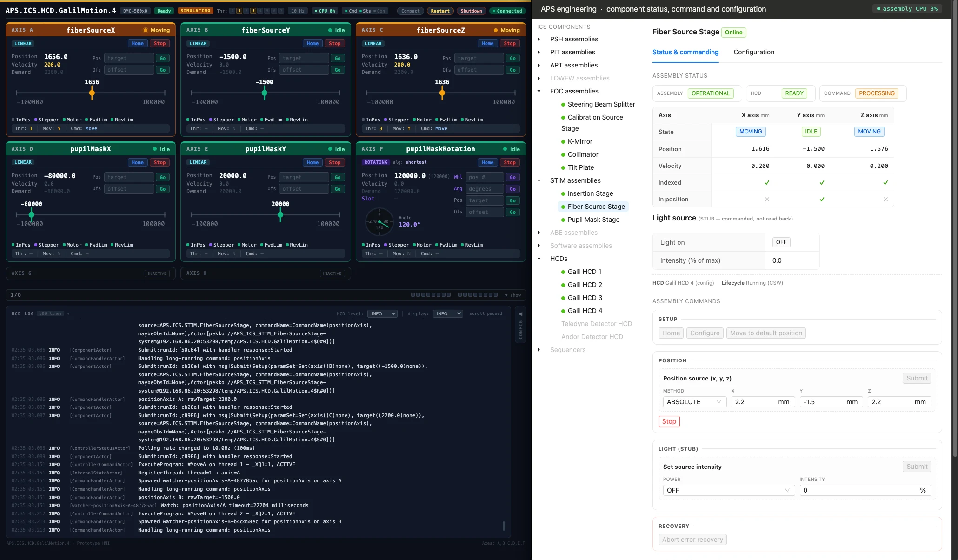The width and height of the screenshot is (958, 560).
Task: Expand PSH assemblies tree node
Action: pos(539,40)
